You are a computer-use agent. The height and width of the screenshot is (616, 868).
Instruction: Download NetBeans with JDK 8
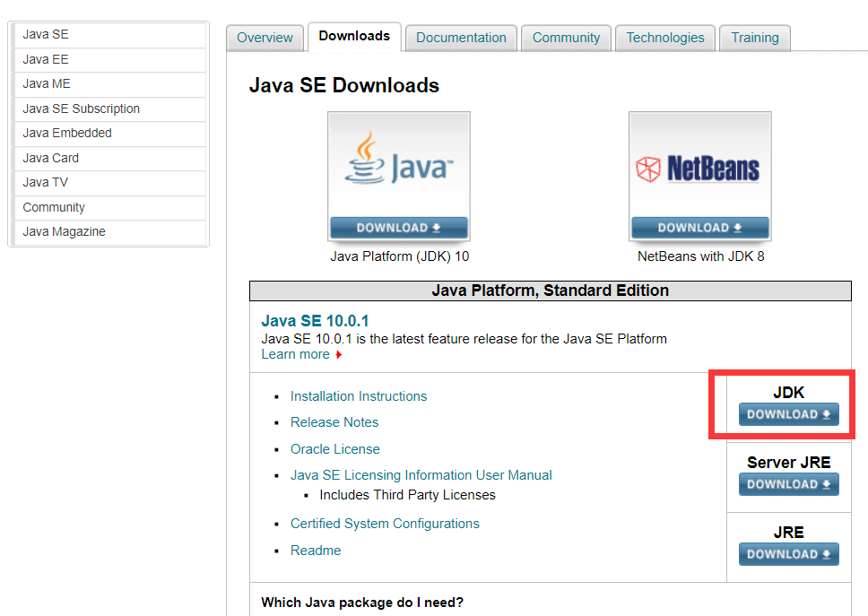(699, 228)
